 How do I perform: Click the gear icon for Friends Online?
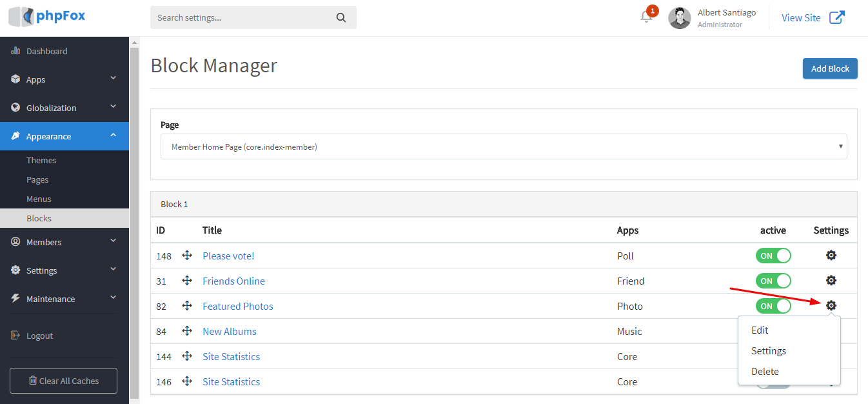coord(831,281)
